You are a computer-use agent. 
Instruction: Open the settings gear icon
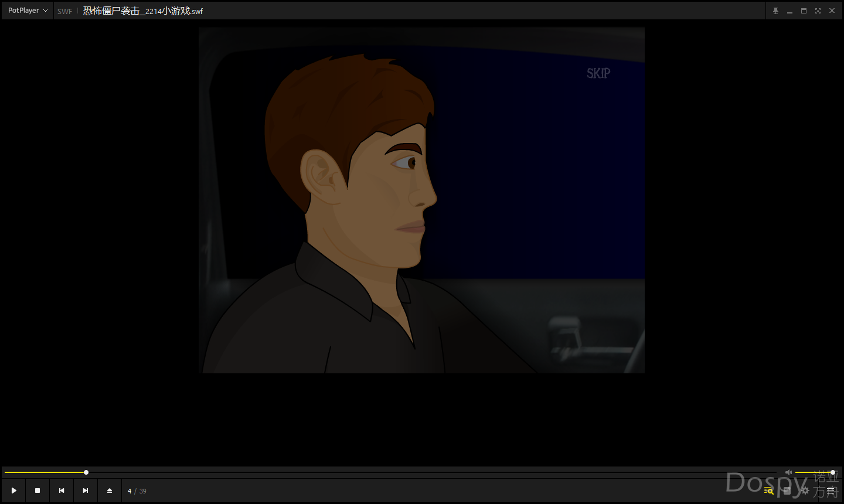point(805,491)
